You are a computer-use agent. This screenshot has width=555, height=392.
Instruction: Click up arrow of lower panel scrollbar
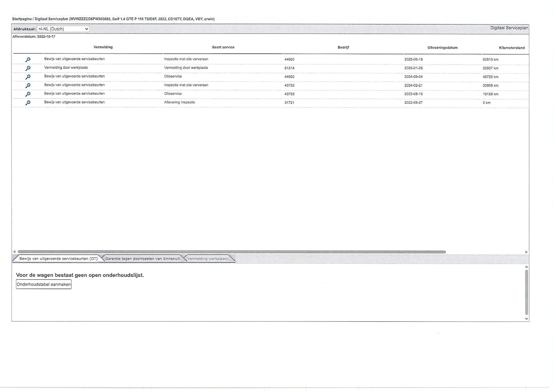click(x=526, y=267)
